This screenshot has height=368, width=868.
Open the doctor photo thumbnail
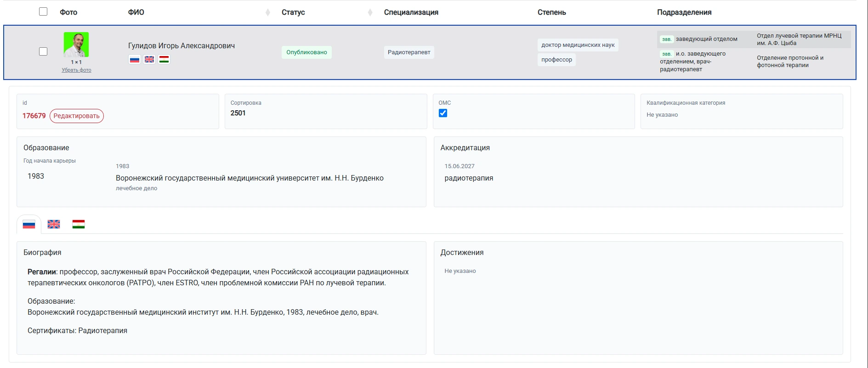pyautogui.click(x=76, y=45)
